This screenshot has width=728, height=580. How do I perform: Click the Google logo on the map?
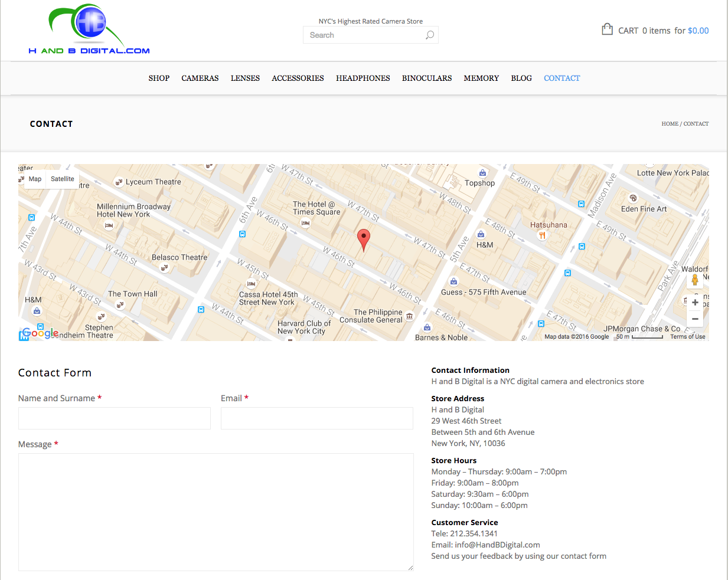40,333
